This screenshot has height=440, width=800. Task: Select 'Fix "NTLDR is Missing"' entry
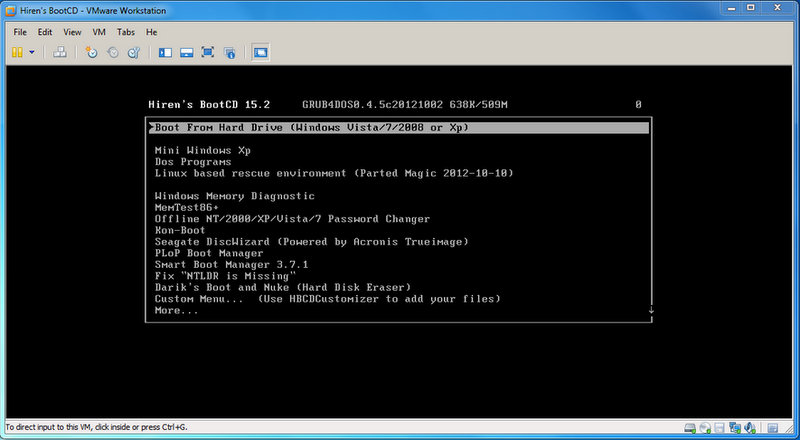(x=225, y=276)
